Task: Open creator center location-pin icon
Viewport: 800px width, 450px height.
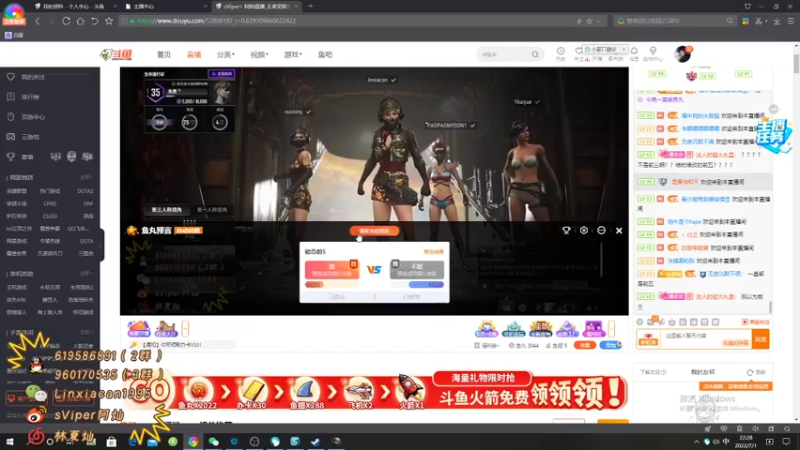Action: coord(653,51)
